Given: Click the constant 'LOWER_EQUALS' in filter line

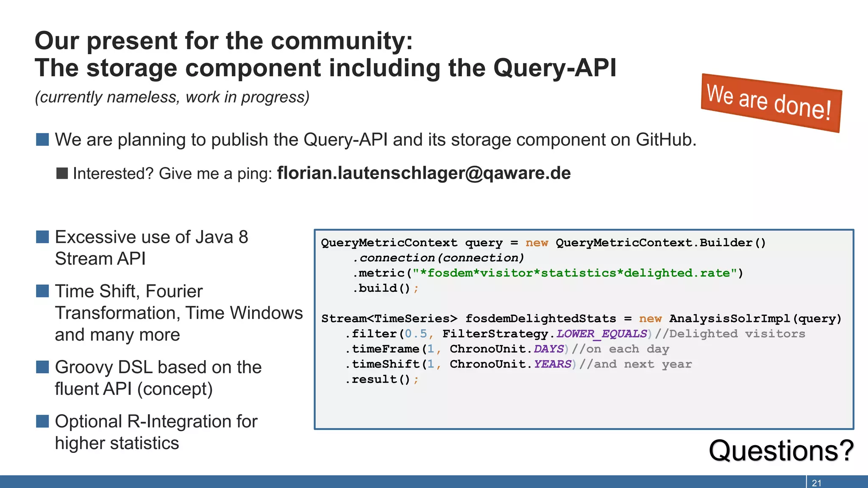Looking at the screenshot, I should (x=602, y=334).
